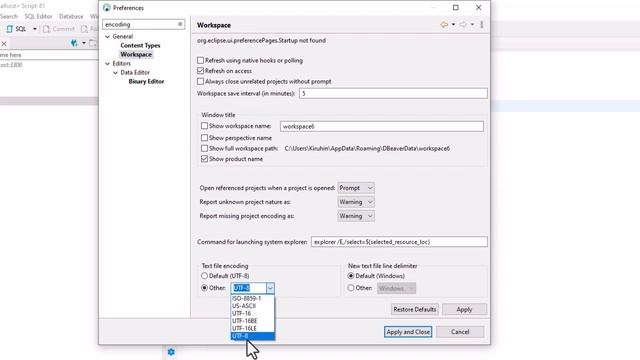
Task: Click the yellow Back arrow in the Workspace header
Action: coord(444,24)
